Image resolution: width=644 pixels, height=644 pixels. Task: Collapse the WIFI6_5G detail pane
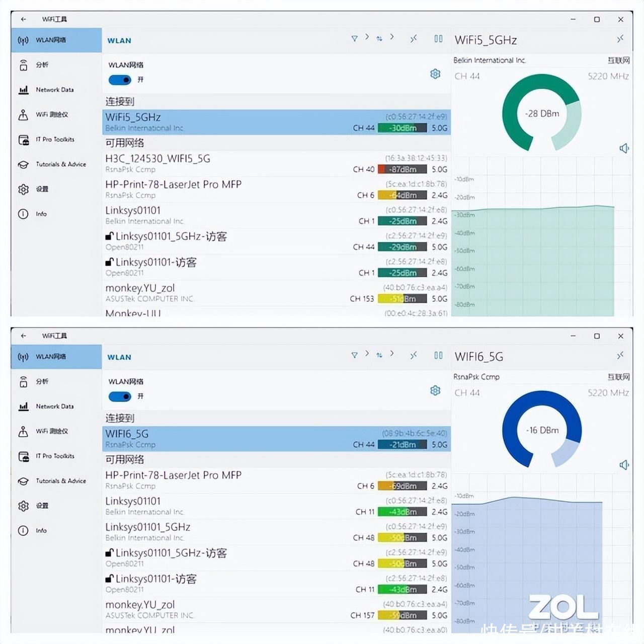pos(620,355)
